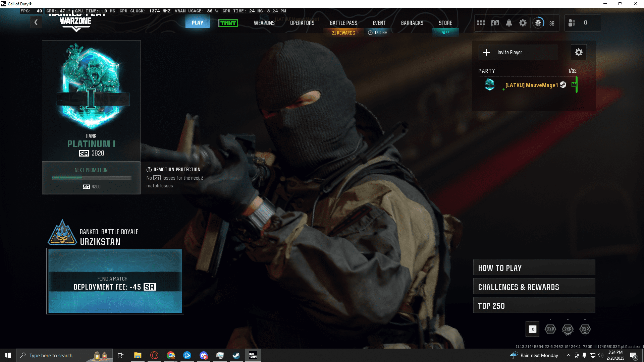Open the Battle Pass tab

pyautogui.click(x=343, y=23)
